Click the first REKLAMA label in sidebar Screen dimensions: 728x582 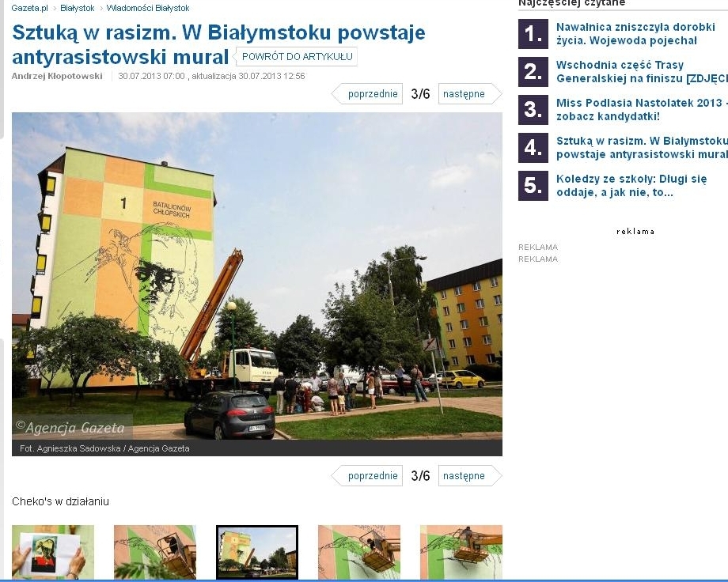538,247
